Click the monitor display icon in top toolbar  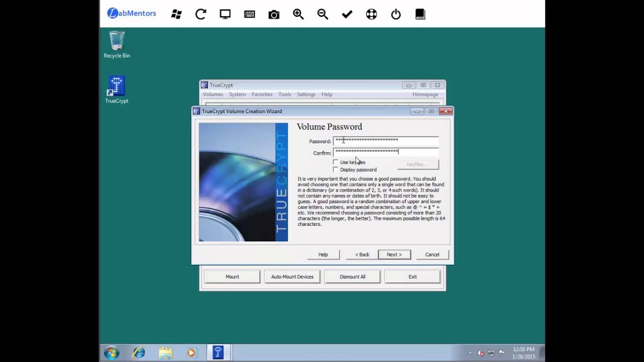(225, 14)
